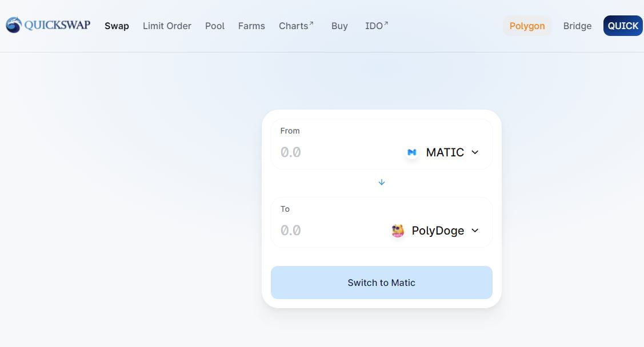Viewport: 644px width, 347px height.
Task: Click the QUICKSWAP wordmark text
Action: (57, 25)
